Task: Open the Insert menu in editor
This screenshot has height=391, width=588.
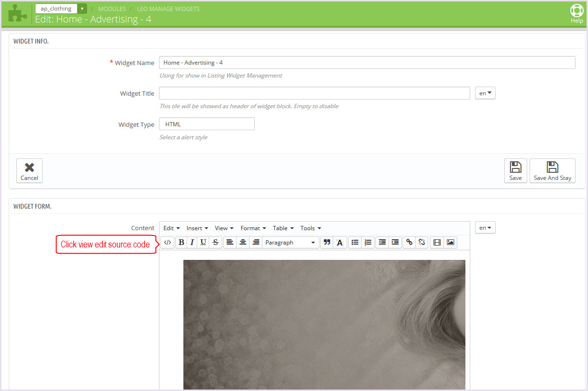Action: point(197,228)
